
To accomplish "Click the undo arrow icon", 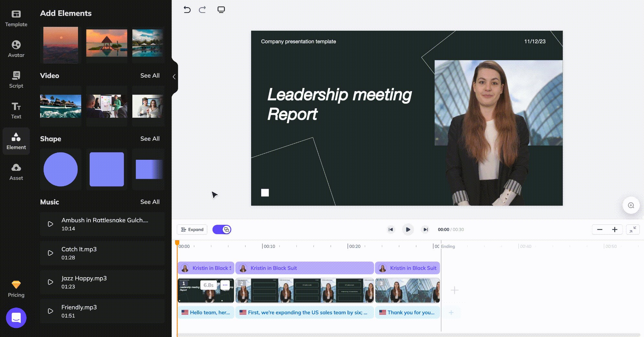I will [x=187, y=10].
